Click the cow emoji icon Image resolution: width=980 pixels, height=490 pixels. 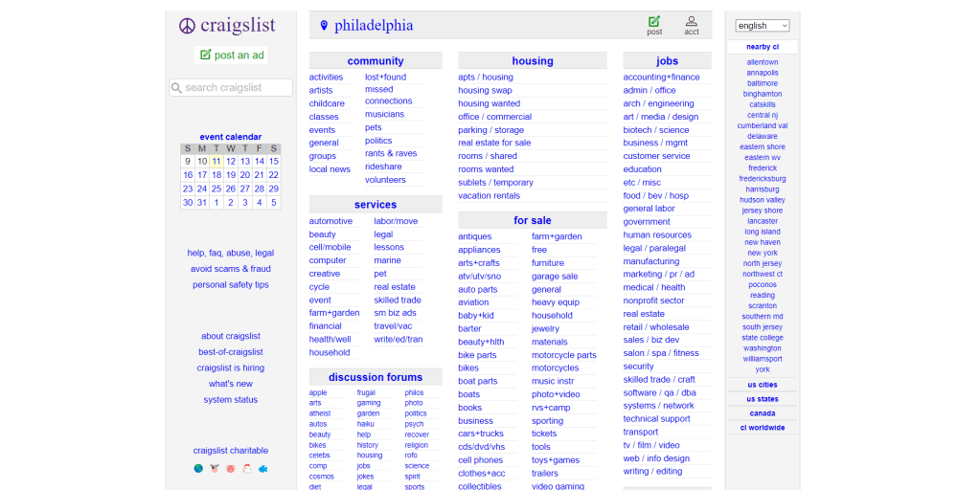click(x=214, y=469)
